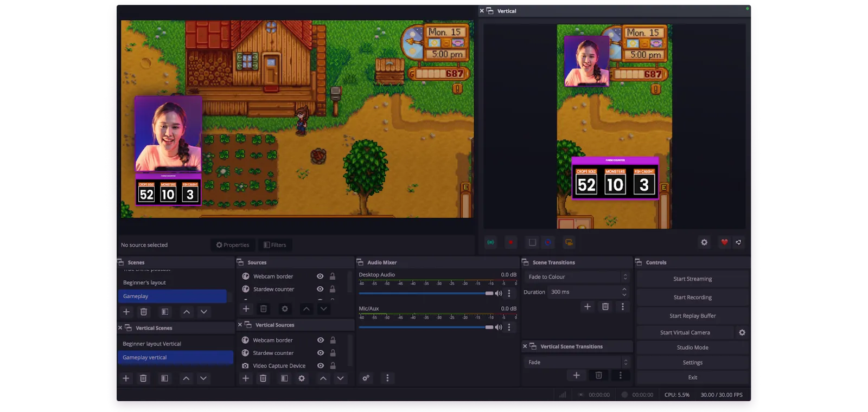Image resolution: width=868 pixels, height=412 pixels.
Task: Click the Exit button
Action: 693,377
